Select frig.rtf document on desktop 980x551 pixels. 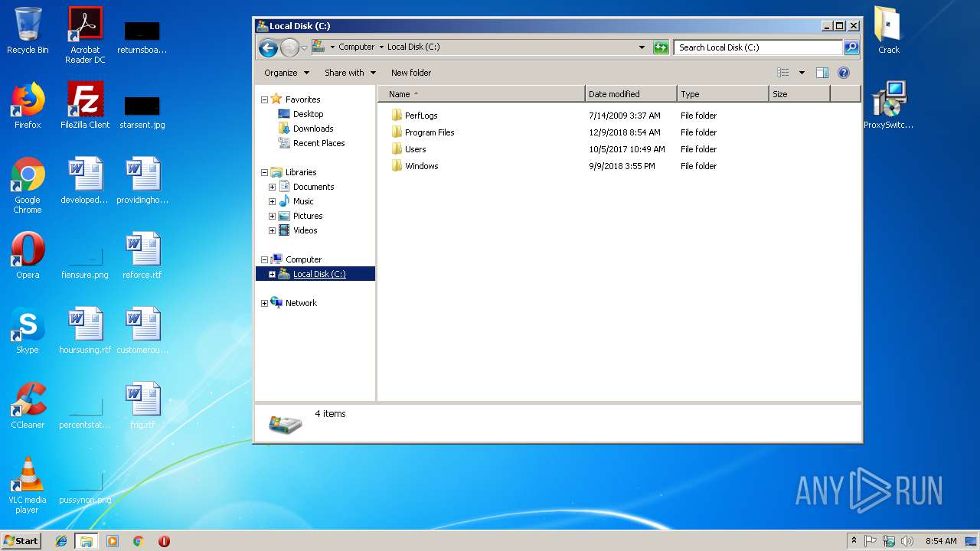point(142,406)
